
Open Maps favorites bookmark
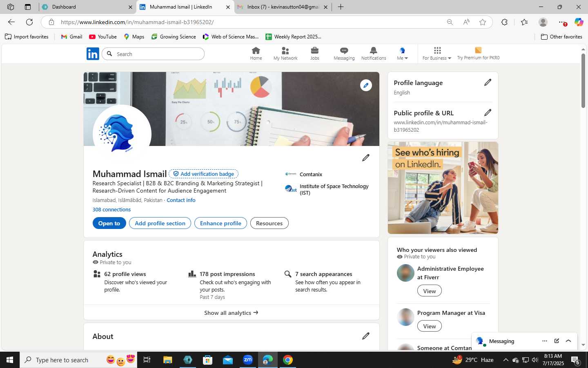(x=134, y=37)
